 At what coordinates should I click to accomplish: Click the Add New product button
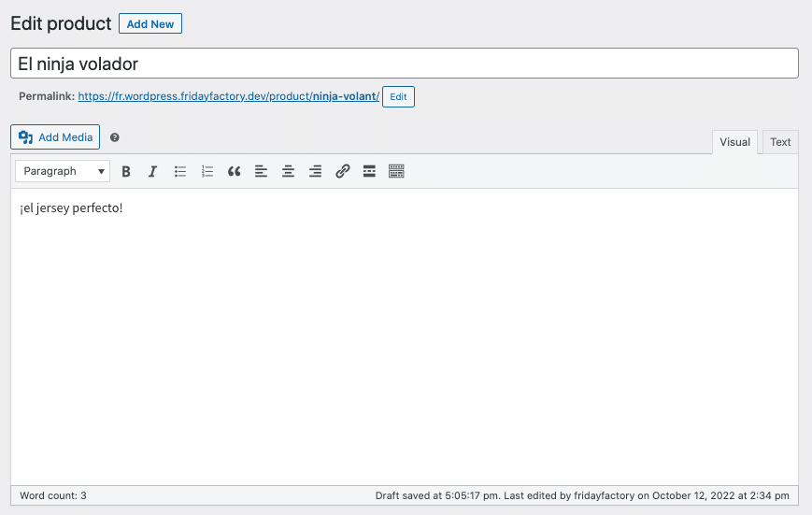[x=150, y=23]
